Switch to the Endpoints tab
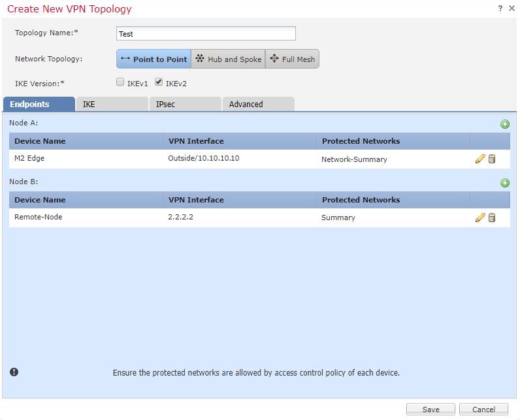 (39, 104)
